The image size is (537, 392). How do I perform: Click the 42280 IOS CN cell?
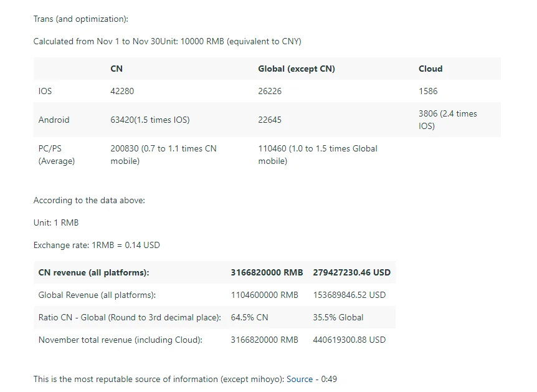point(122,91)
